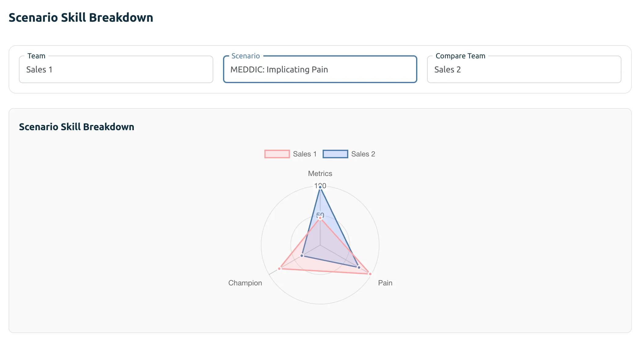
Task: Open the Compare Team selector showing Sales 2
Action: [524, 69]
